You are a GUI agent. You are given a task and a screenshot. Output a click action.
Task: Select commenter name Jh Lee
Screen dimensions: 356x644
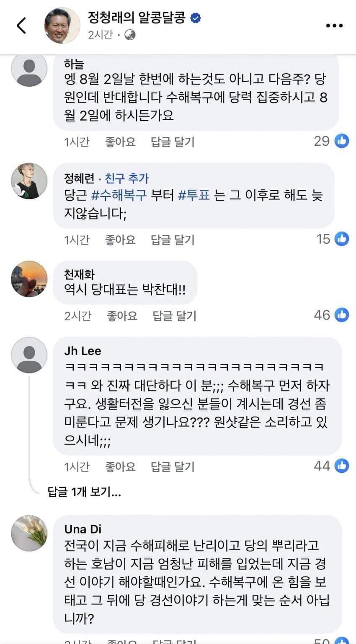[82, 350]
